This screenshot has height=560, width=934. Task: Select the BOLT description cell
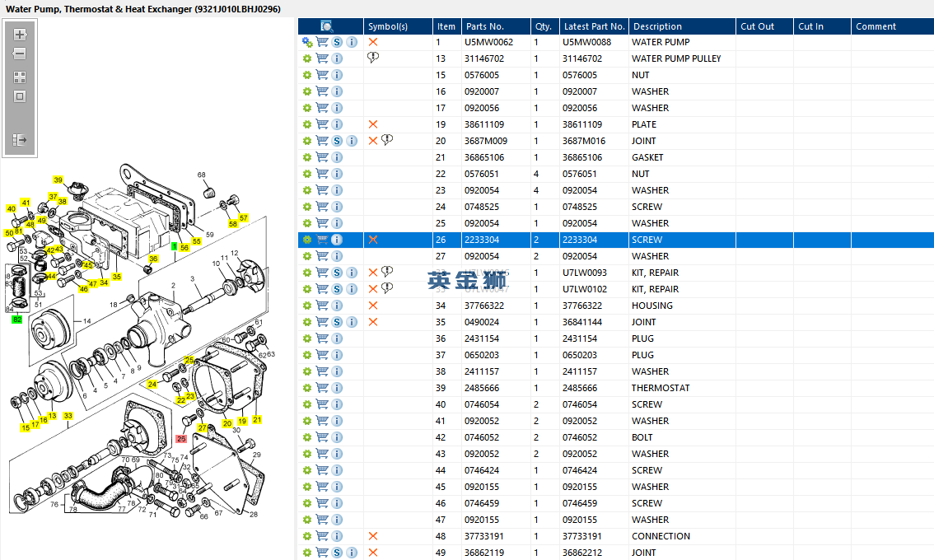(x=642, y=437)
